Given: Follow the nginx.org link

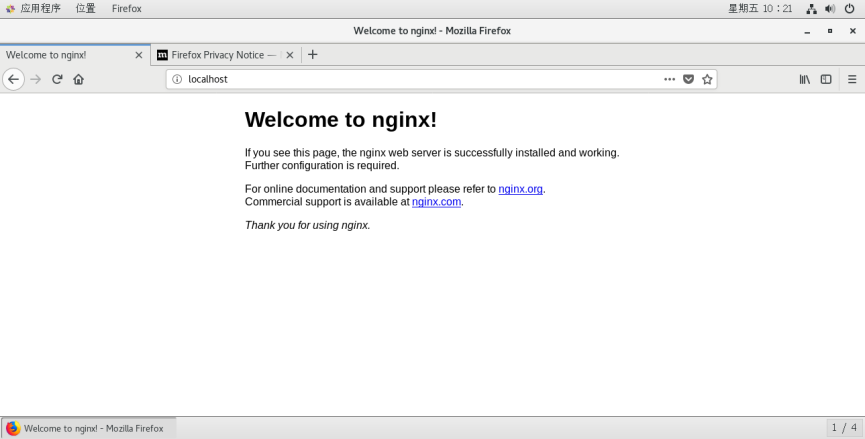Looking at the screenshot, I should coord(520,189).
